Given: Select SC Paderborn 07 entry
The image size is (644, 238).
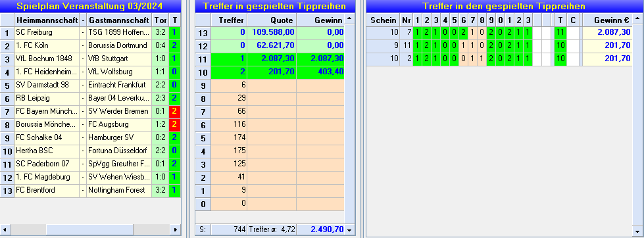Looking at the screenshot, I should tap(47, 164).
